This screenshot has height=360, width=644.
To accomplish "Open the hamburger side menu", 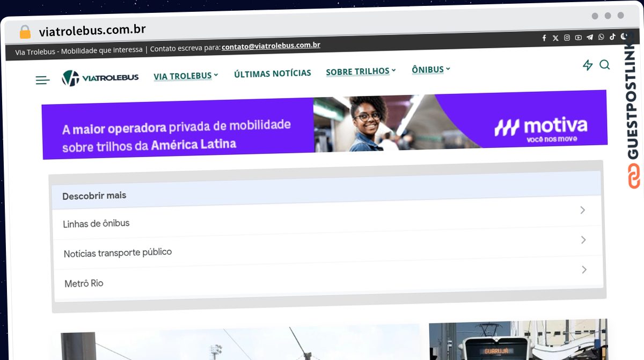I will pos(42,81).
